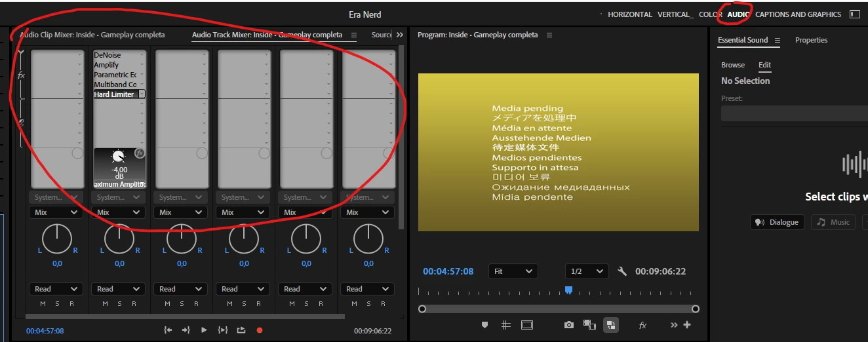Viewport: 868px width, 342px height.
Task: Solo the track containing Hard Limiter
Action: tap(119, 303)
